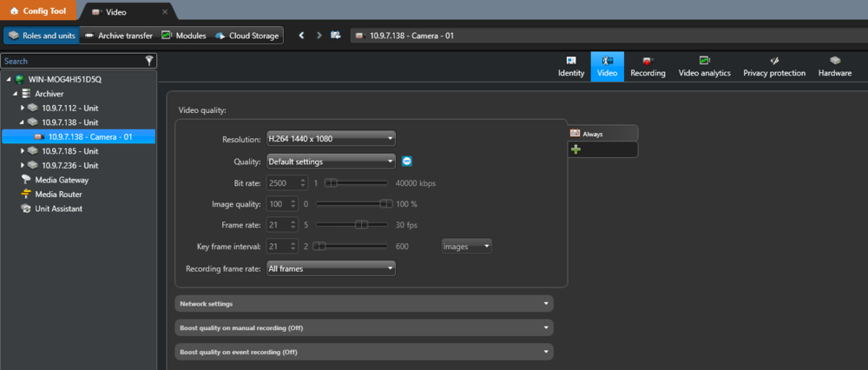
Task: Click the WIN-MOG4HI51D5Q server icon
Action: [x=20, y=79]
